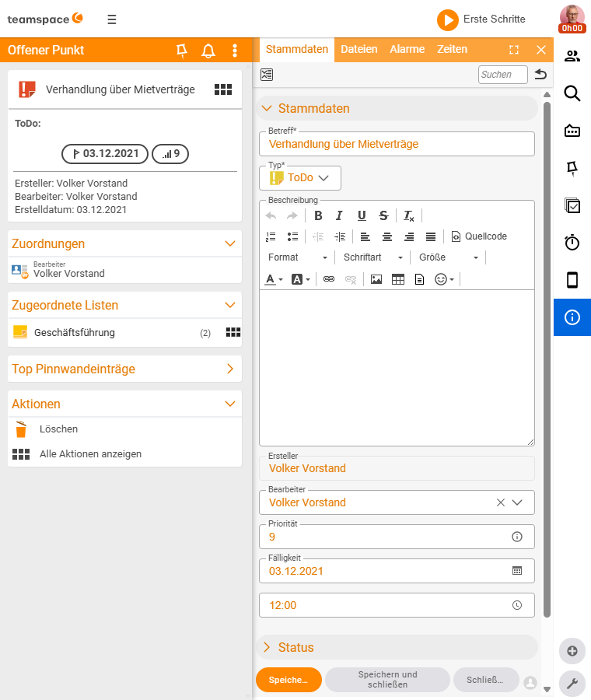Click the undo arrow next to search
This screenshot has height=700, width=591.
pyautogui.click(x=540, y=74)
